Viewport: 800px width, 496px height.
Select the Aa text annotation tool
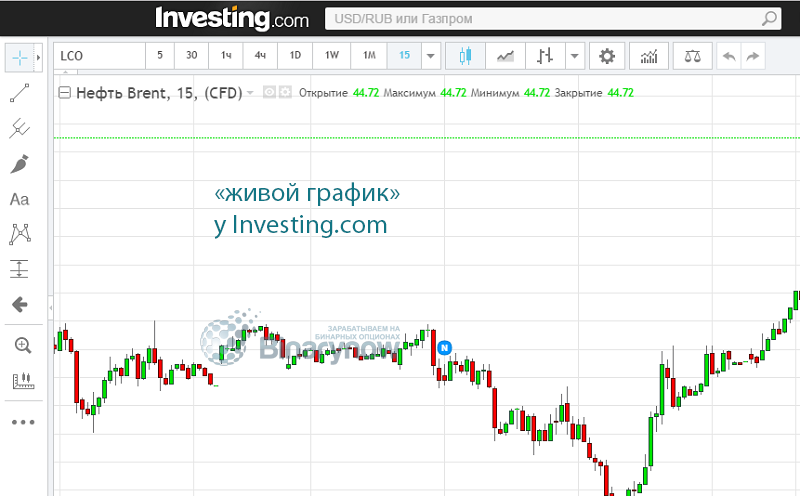[x=20, y=199]
